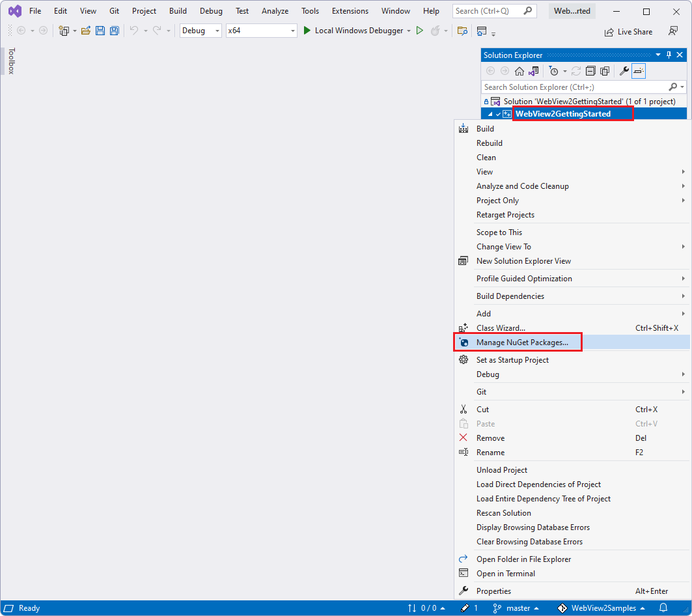Open Solution Explorer Home view
This screenshot has width=692, height=616.
coord(519,70)
